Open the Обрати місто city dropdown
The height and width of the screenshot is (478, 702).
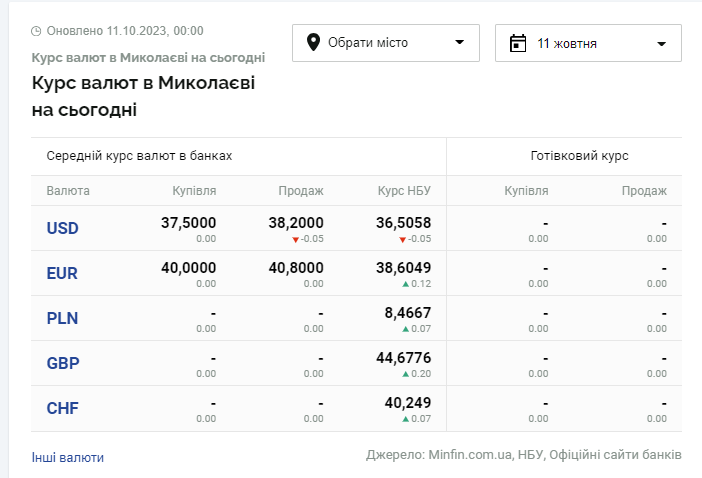click(387, 43)
